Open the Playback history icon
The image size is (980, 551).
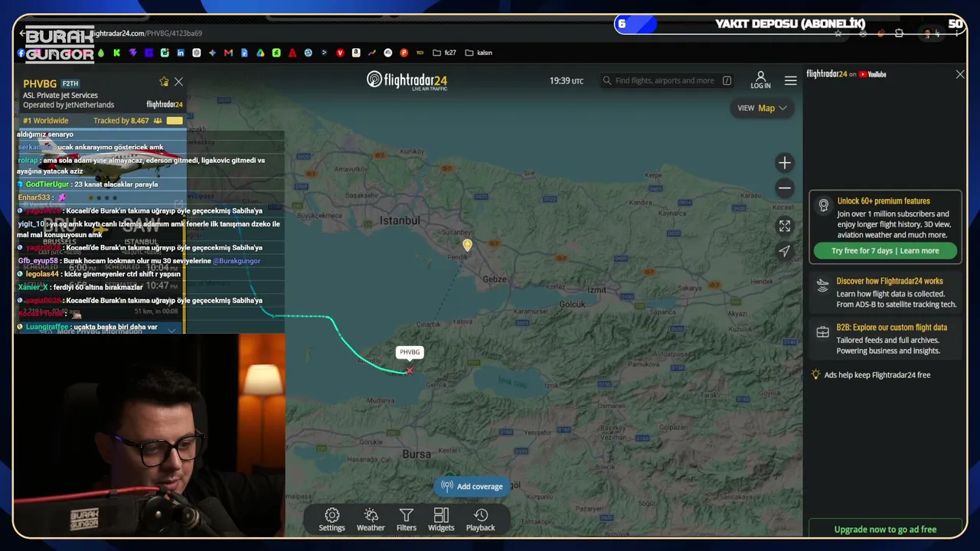[481, 520]
